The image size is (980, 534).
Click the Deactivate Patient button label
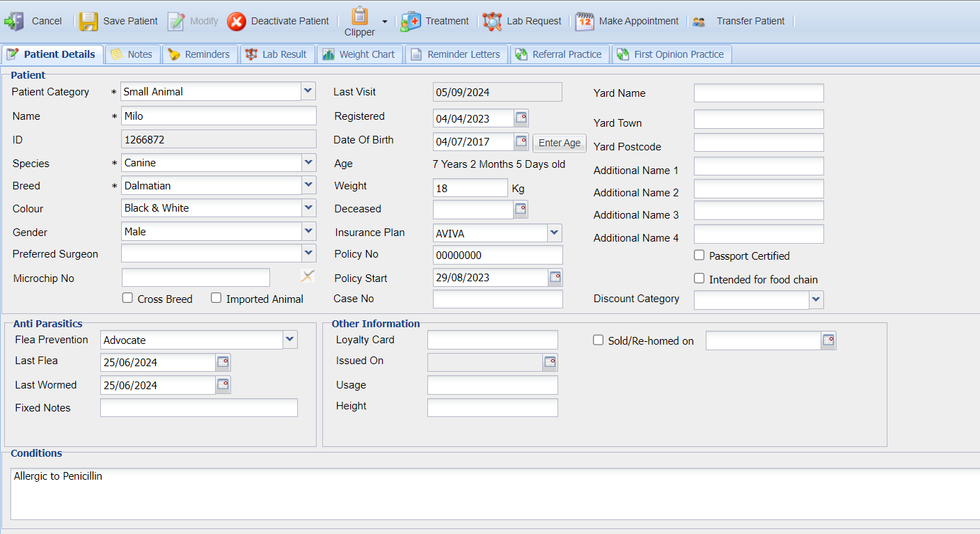tap(290, 21)
